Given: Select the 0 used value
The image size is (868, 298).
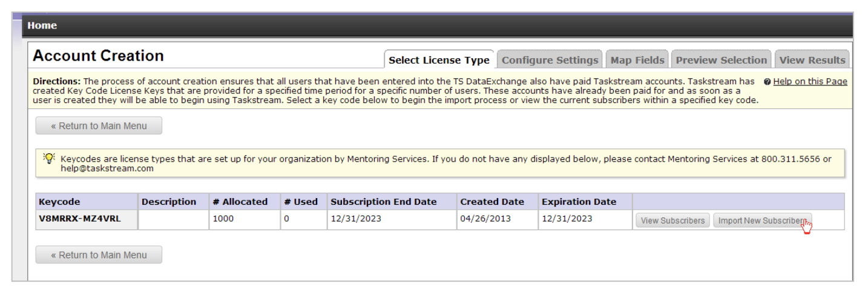Looking at the screenshot, I should 286,219.
